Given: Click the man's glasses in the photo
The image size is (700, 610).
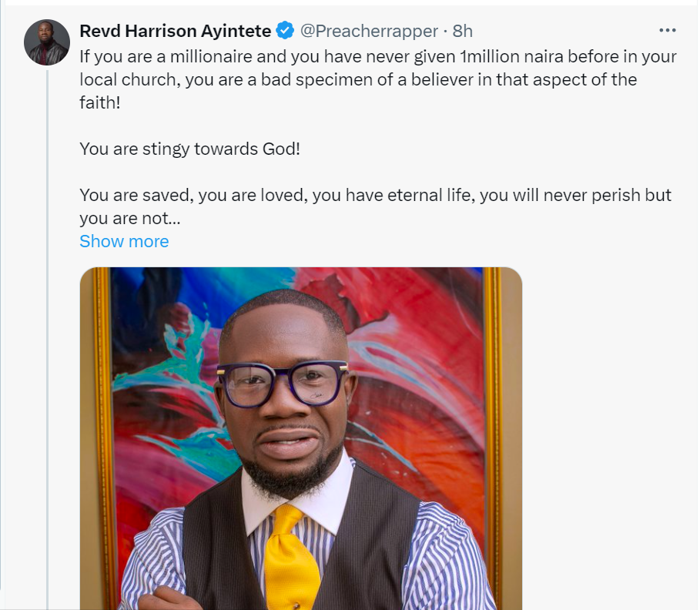Looking at the screenshot, I should [282, 383].
